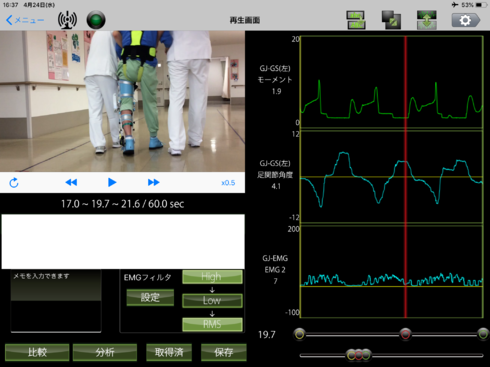Screen dimensions: 490x367
Task: Select the GJ-GS(左) モーメント graph label
Action: [275, 80]
